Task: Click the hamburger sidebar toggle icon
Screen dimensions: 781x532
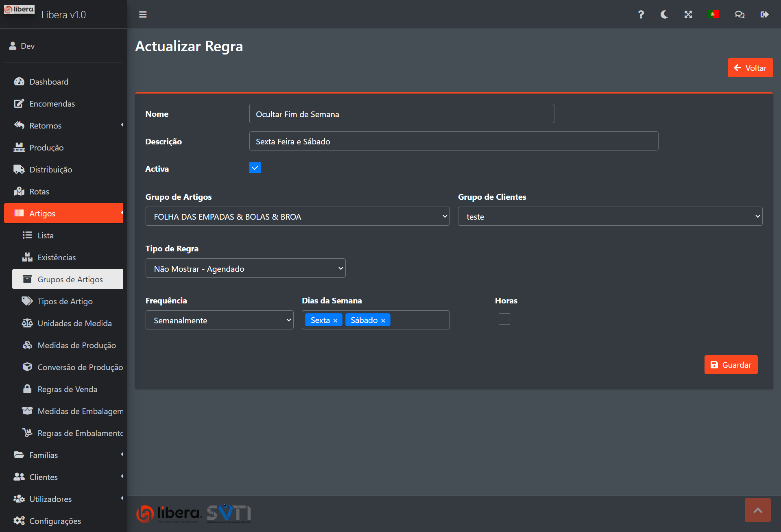Action: pos(143,15)
